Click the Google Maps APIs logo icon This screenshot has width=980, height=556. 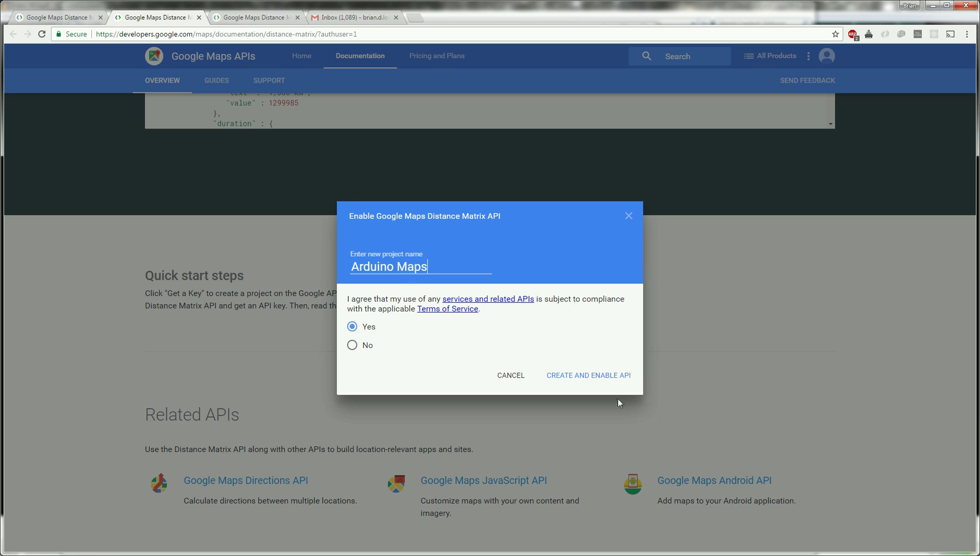[154, 56]
